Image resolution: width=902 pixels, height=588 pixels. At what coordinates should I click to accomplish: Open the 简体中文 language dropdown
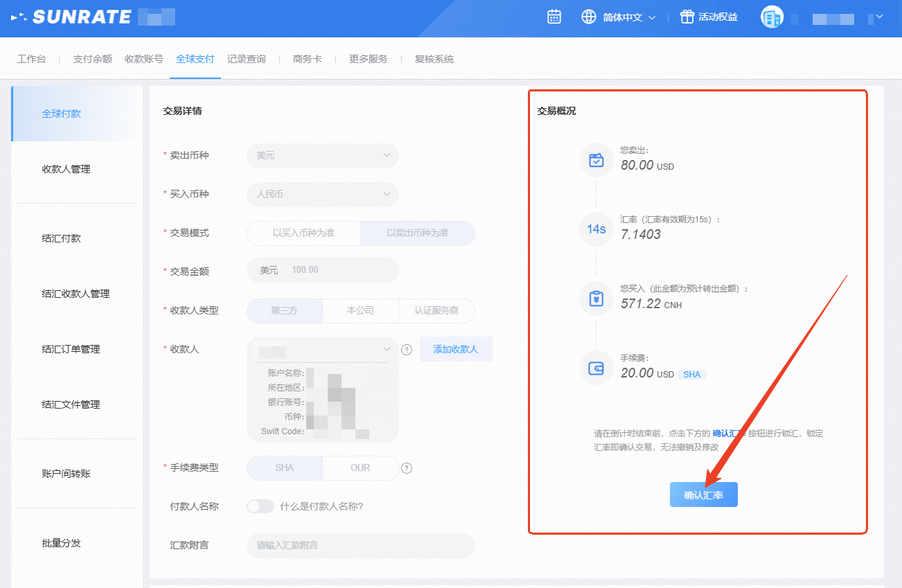point(628,17)
